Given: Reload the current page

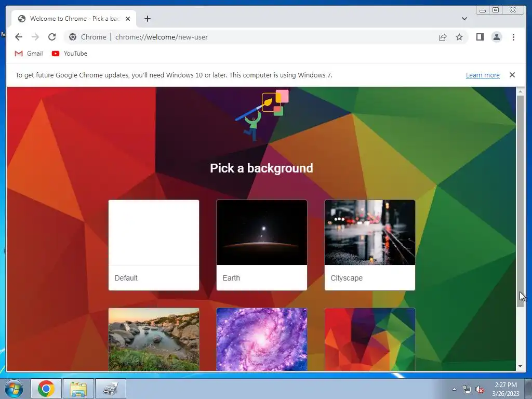Looking at the screenshot, I should coord(52,37).
